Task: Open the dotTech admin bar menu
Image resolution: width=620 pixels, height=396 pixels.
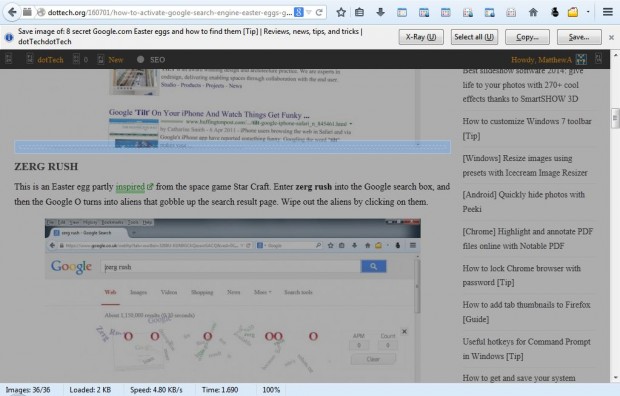Action: [50, 60]
